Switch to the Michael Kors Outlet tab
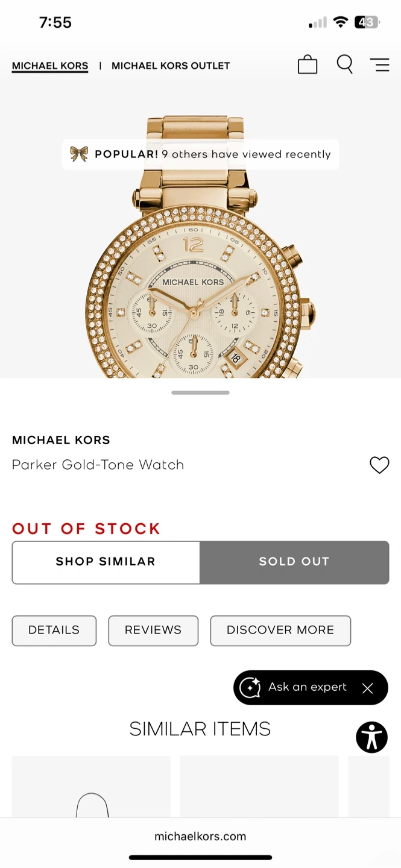The image size is (401, 868). coord(171,66)
